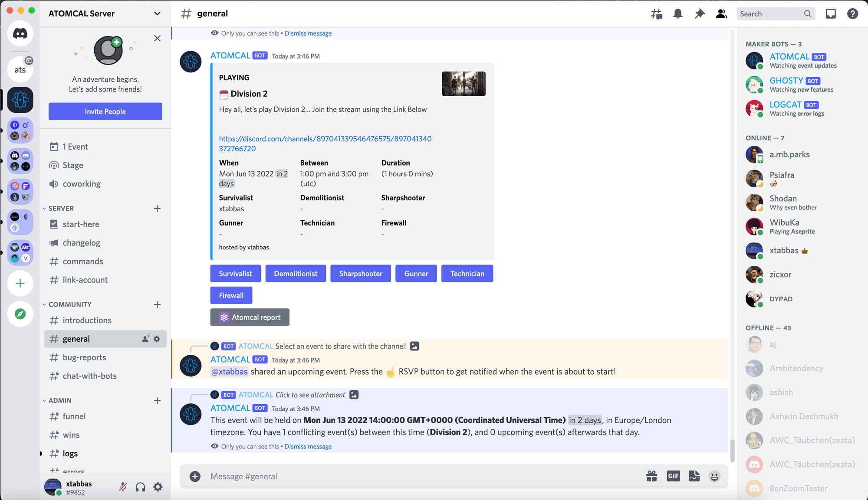Open the Discord channel stream link
Image resolution: width=868 pixels, height=500 pixels.
tap(325, 144)
